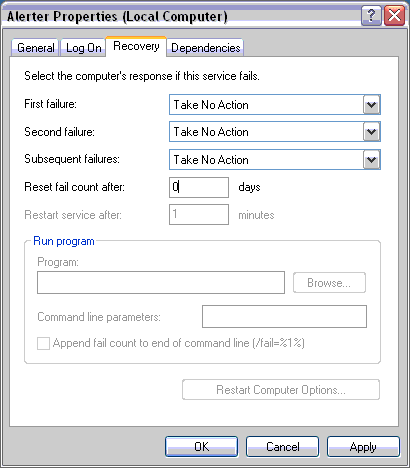Click the Help question mark button
Screen dimensions: 410x468
coord(371,16)
